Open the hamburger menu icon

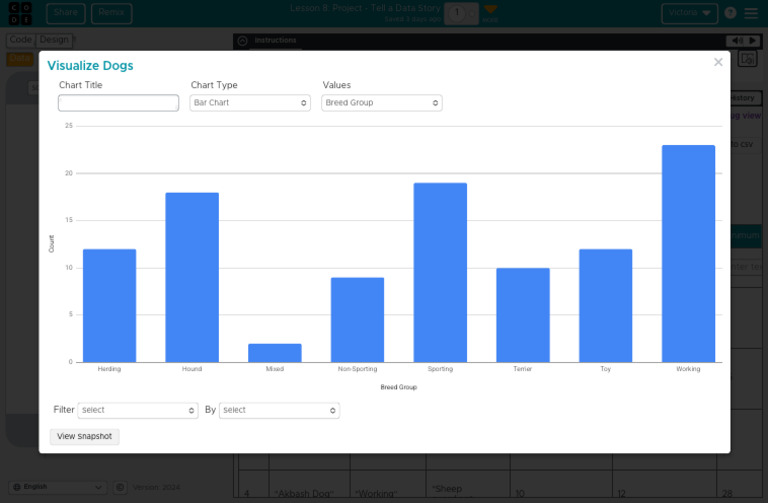(x=751, y=13)
